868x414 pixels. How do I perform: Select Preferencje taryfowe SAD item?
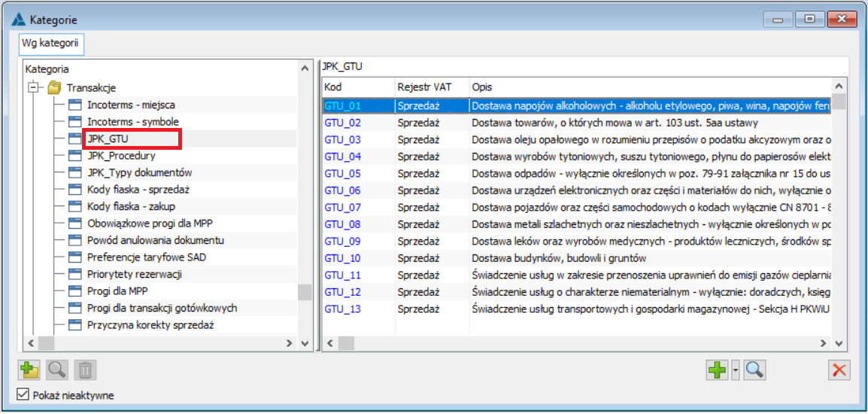(147, 257)
